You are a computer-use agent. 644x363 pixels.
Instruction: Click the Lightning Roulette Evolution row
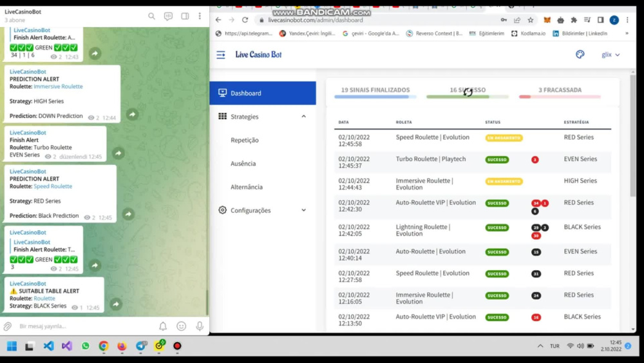pyautogui.click(x=473, y=230)
